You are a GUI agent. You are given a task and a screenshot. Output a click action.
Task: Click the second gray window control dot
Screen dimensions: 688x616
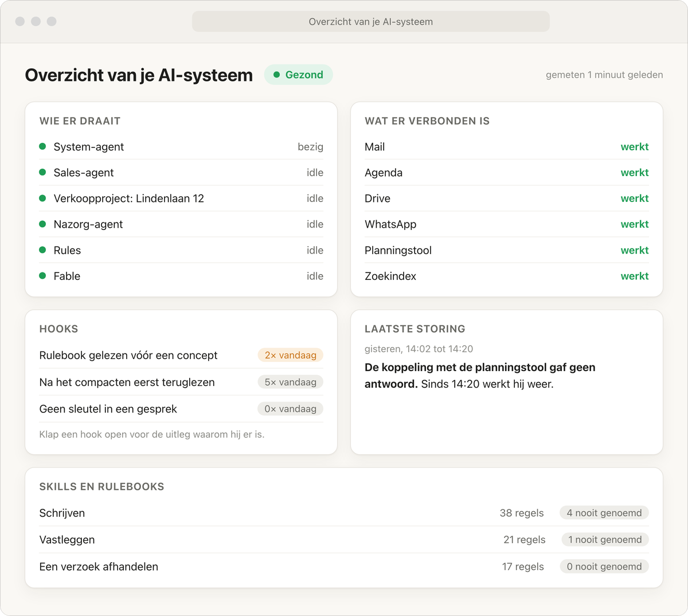click(x=36, y=21)
